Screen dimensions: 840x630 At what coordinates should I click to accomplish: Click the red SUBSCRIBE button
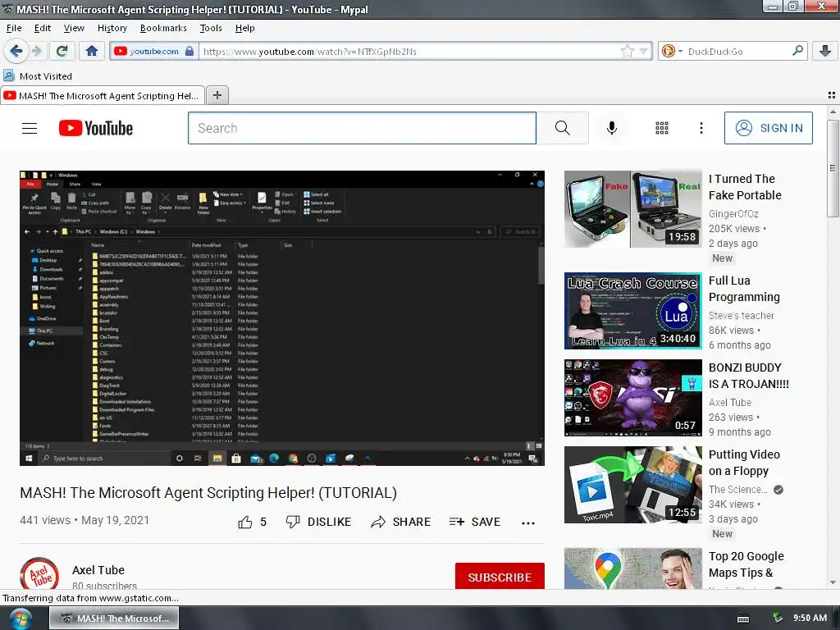pos(500,577)
